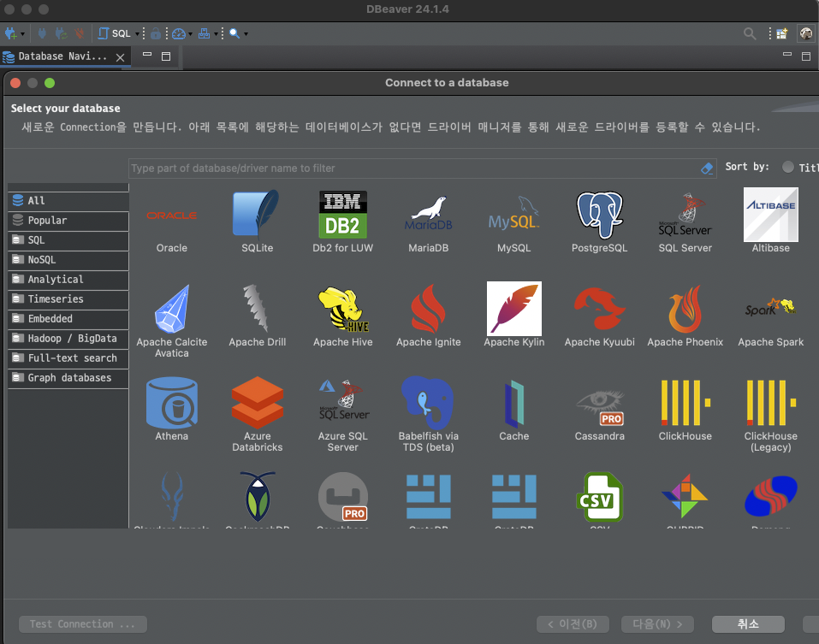
Task: Click the search magnifier toolbar icon
Action: click(x=234, y=34)
